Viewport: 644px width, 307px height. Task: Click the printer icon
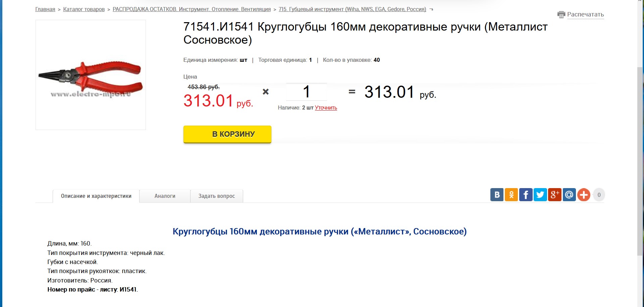pyautogui.click(x=561, y=14)
